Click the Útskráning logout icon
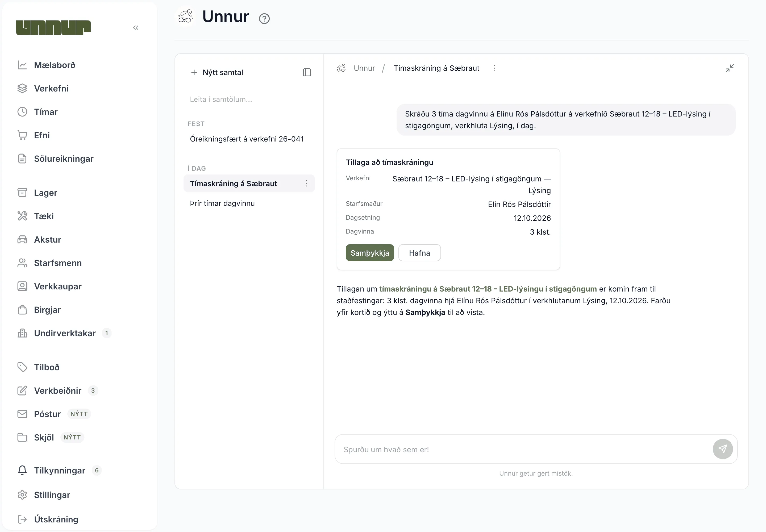 22,519
